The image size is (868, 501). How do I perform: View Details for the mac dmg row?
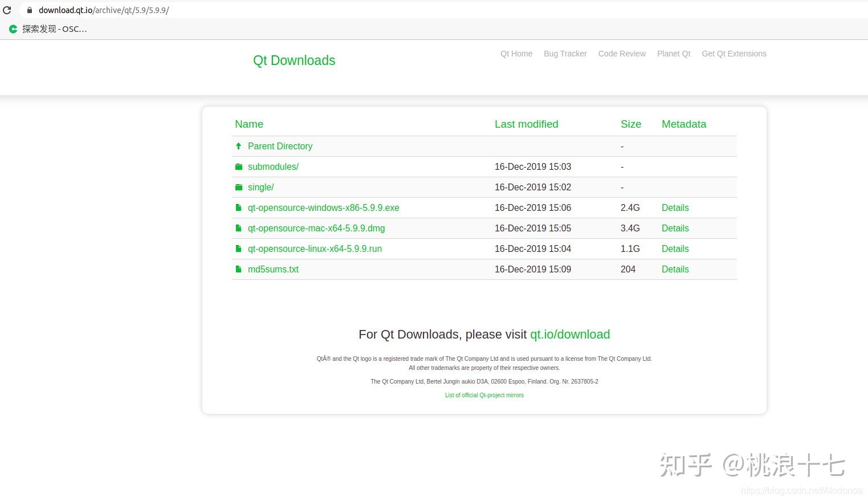(x=675, y=228)
